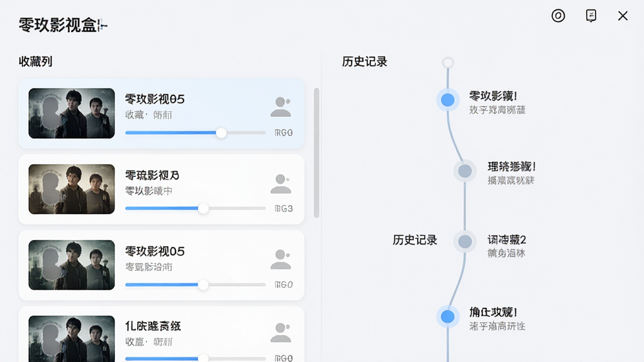The height and width of the screenshot is (362, 644).
Task: Click the entry title beside the first blue marker
Action: (493, 96)
